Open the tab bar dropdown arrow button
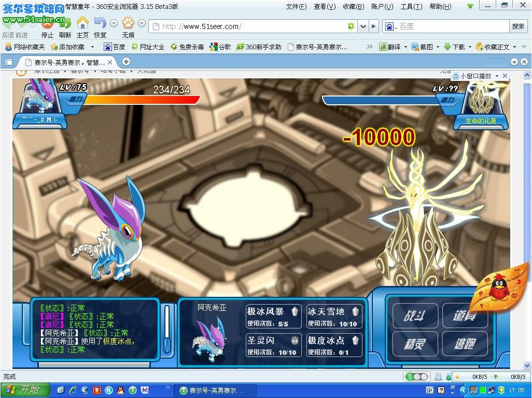This screenshot has height=398, width=532. [x=514, y=61]
